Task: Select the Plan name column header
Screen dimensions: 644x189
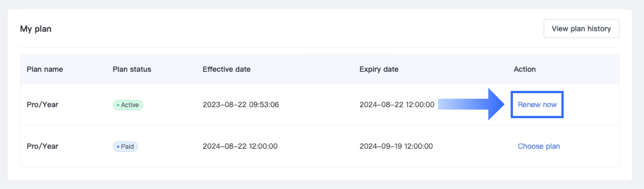Action: click(45, 69)
